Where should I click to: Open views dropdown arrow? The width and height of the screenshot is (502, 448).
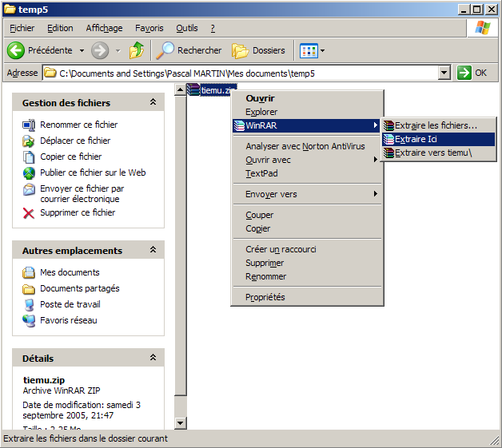pyautogui.click(x=322, y=50)
